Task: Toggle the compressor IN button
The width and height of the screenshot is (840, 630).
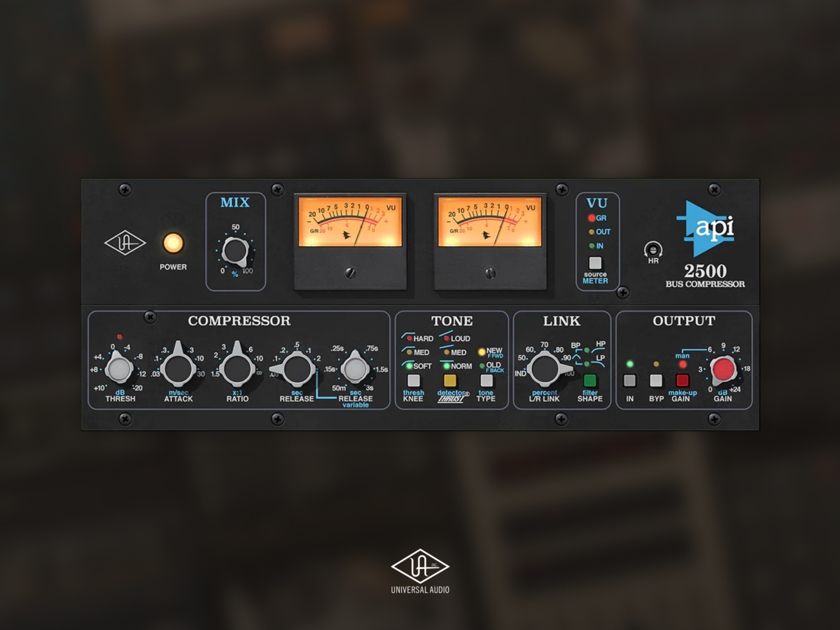Action: tap(630, 381)
